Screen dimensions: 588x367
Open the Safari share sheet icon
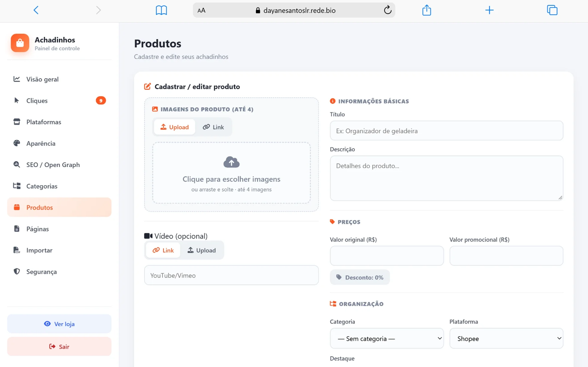pyautogui.click(x=427, y=10)
